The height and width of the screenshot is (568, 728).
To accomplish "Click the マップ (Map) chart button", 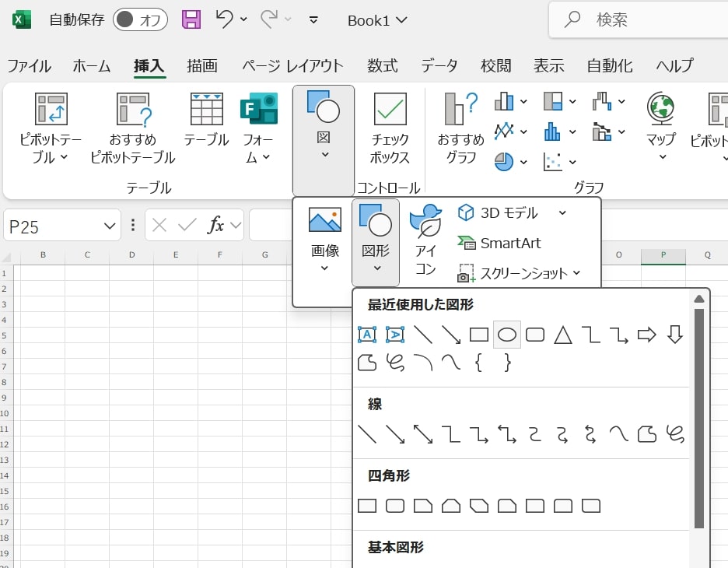I will tap(661, 126).
